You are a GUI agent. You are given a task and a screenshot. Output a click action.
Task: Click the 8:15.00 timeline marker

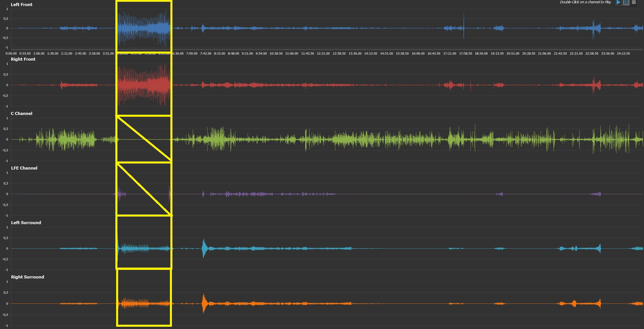tap(220, 54)
